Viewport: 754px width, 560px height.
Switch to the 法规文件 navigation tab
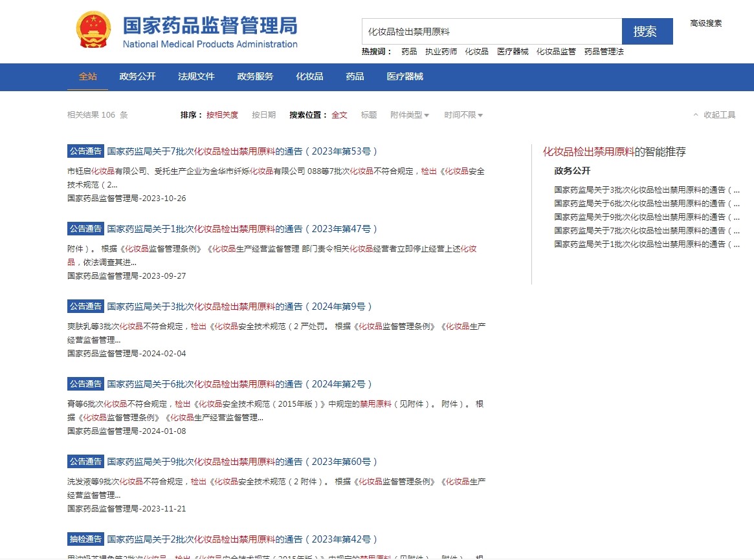(x=196, y=76)
